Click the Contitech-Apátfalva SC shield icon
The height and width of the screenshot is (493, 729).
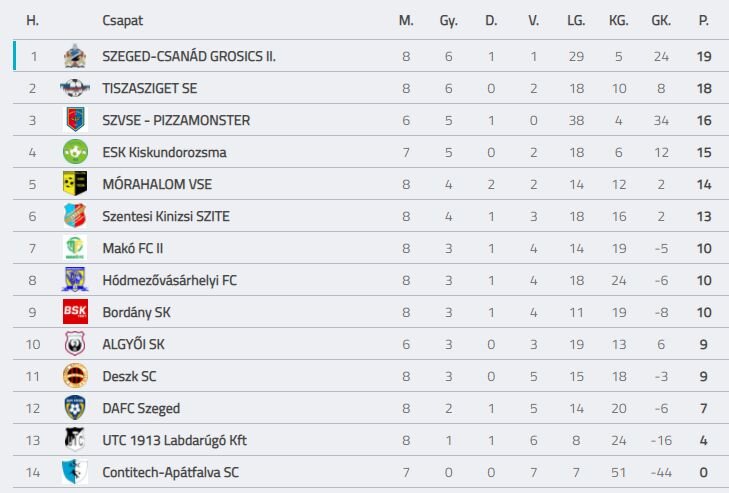coord(75,472)
